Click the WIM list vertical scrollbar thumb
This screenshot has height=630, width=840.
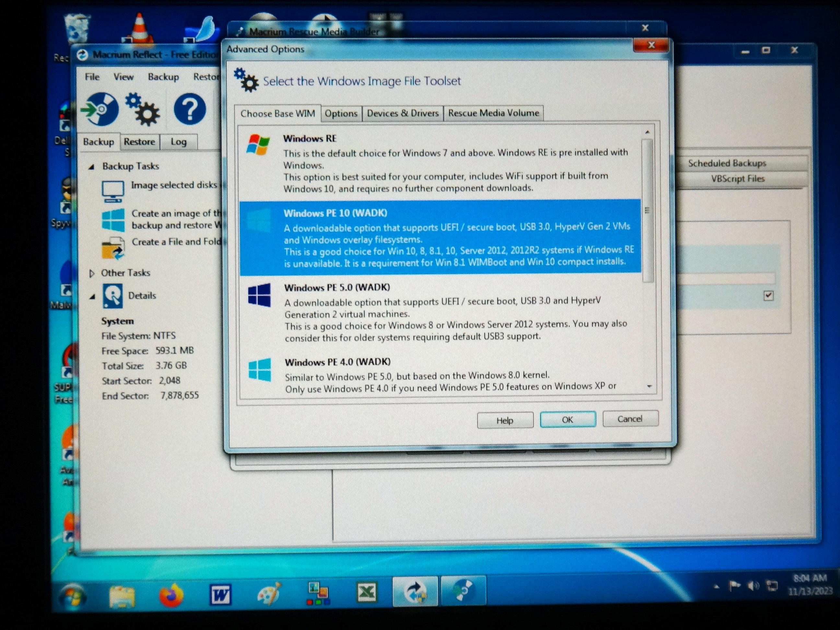click(647, 211)
